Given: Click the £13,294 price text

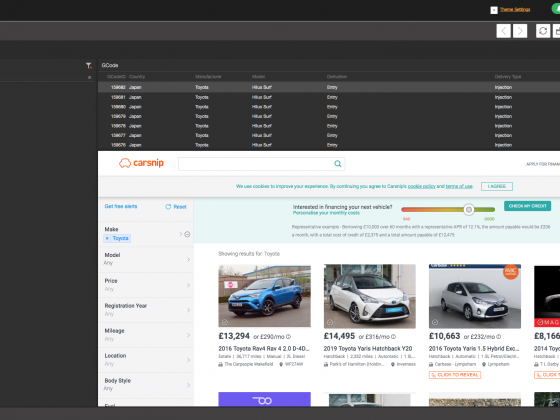Looking at the screenshot, I should tap(234, 336).
